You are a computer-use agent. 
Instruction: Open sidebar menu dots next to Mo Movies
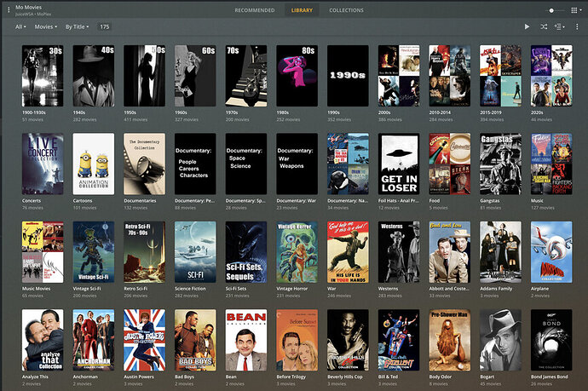(9, 10)
